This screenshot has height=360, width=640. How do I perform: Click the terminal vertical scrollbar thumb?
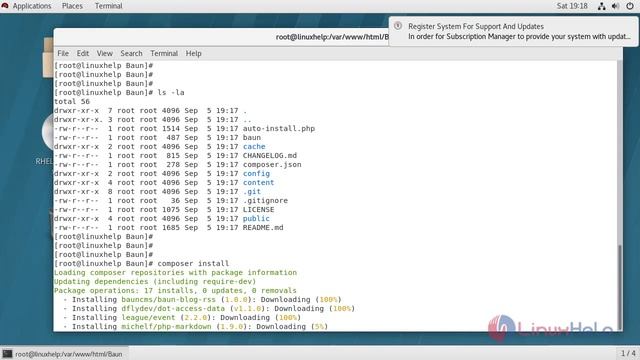[620, 287]
